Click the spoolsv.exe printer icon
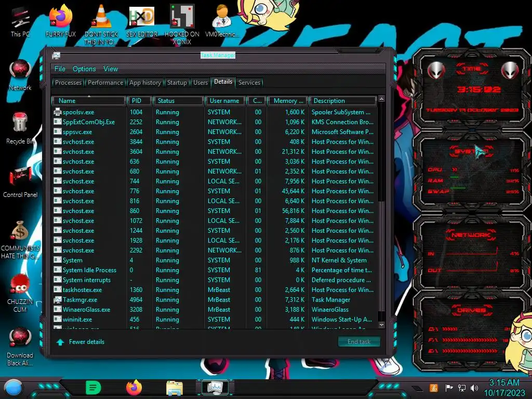Image resolution: width=532 pixels, height=399 pixels. pos(57,112)
